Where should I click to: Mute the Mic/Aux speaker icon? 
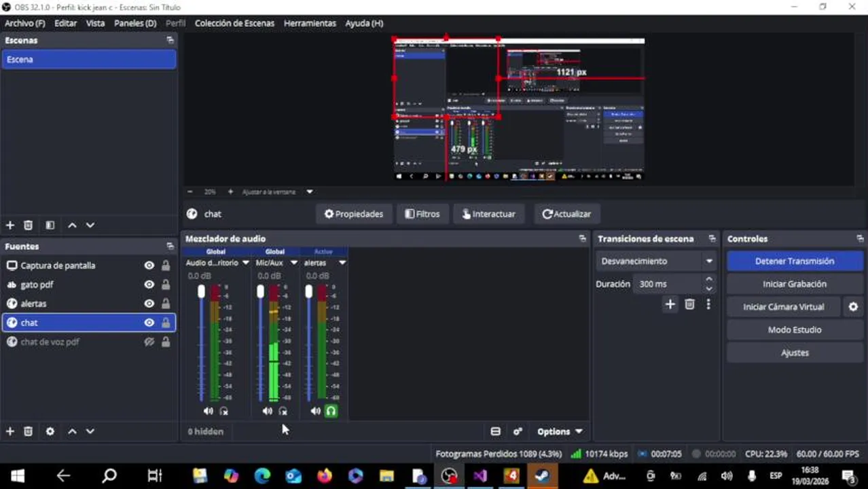(267, 411)
